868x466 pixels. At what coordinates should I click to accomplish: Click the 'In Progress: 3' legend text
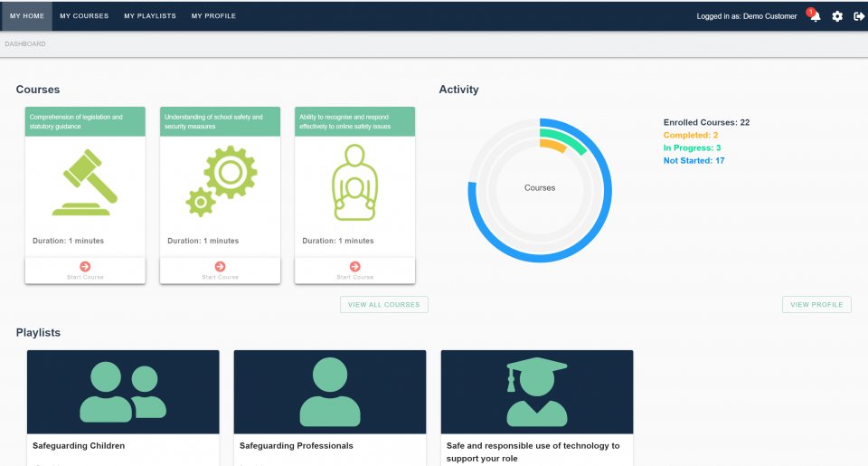click(x=692, y=148)
